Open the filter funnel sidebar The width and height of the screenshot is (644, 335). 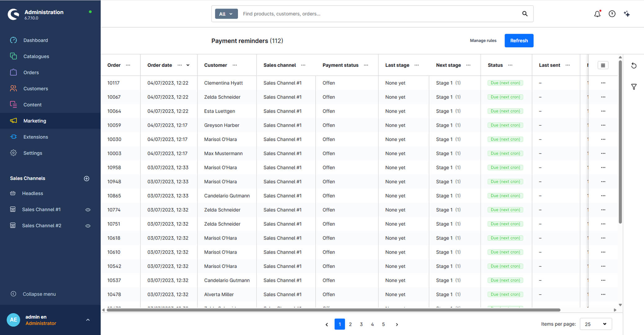point(634,87)
